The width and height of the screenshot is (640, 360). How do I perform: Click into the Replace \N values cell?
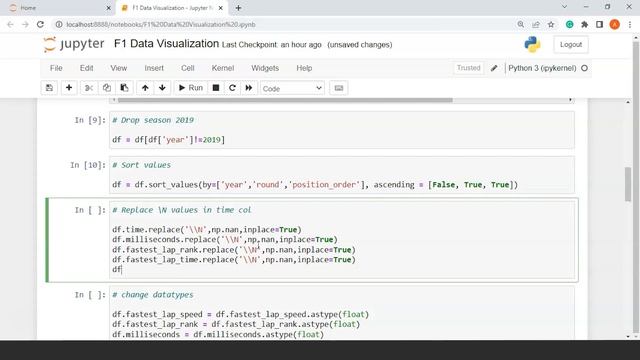[342, 240]
